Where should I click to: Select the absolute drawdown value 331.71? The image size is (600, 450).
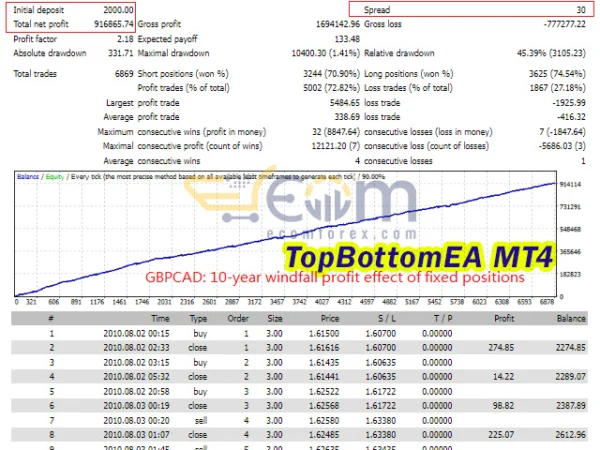[121, 53]
